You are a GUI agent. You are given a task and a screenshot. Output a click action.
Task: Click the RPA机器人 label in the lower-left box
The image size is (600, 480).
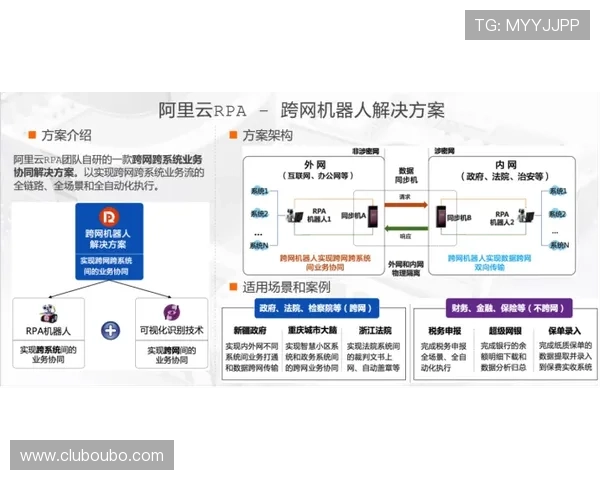(48, 331)
